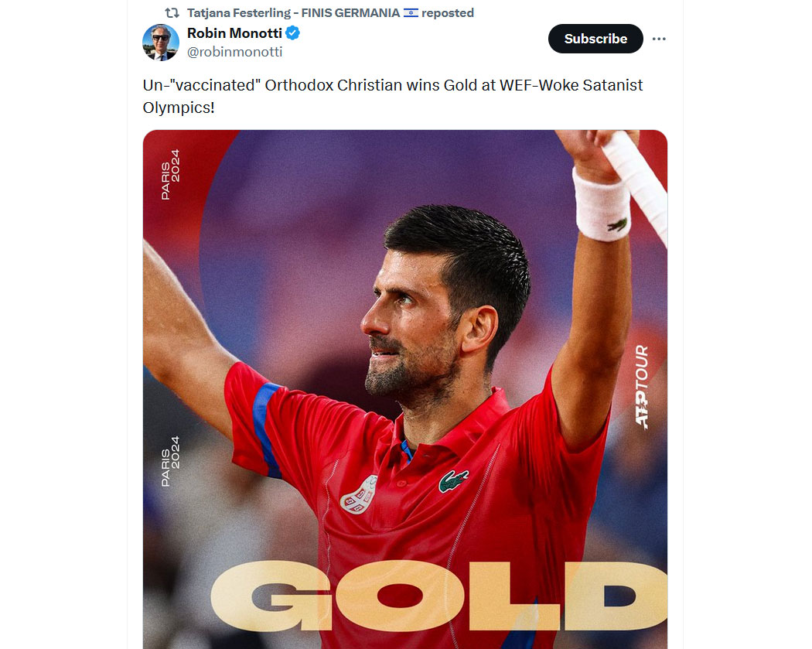Click the Israel flag emoji in repost line
This screenshot has width=812, height=649.
[x=411, y=13]
